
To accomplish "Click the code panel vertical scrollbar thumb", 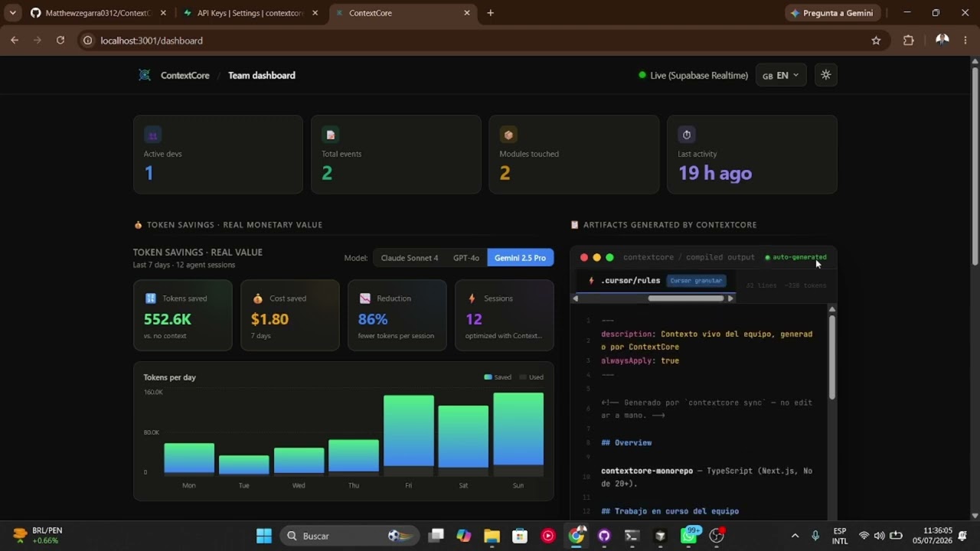I will [x=832, y=356].
